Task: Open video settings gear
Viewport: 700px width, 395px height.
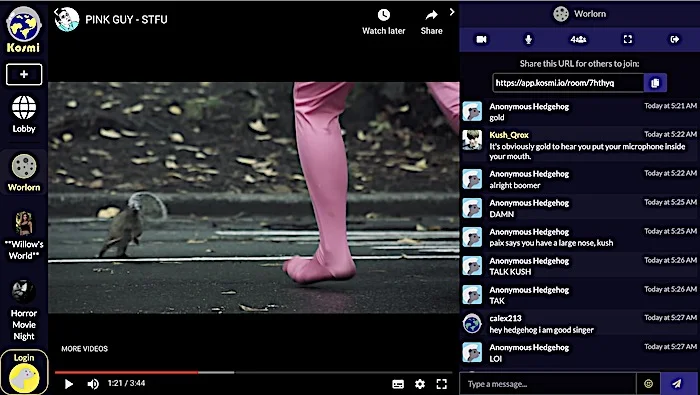Action: coord(420,384)
